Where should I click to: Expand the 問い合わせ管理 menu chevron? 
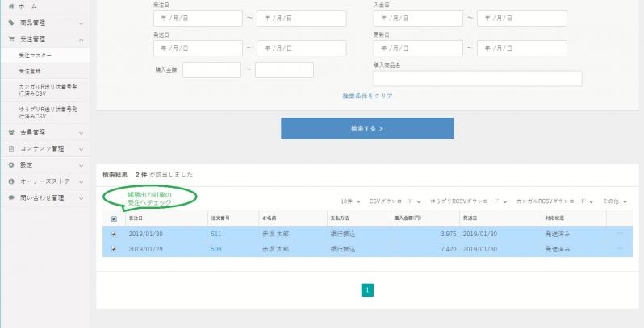[82, 198]
